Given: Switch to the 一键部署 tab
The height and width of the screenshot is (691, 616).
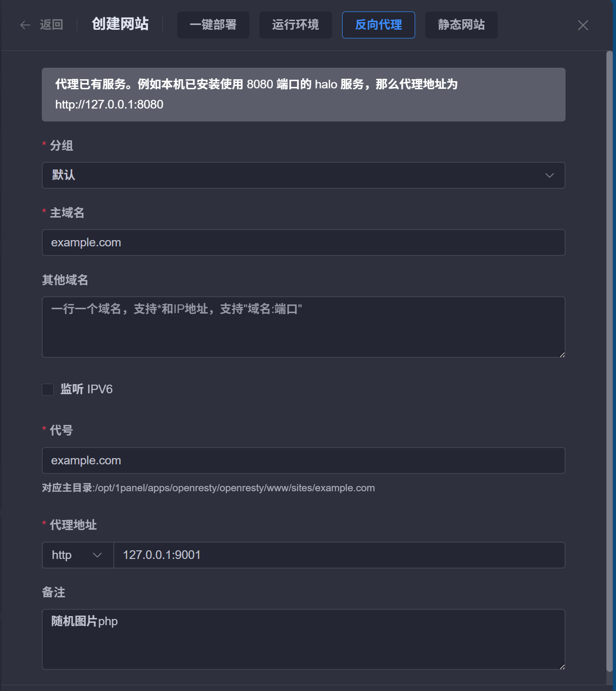Looking at the screenshot, I should [x=213, y=25].
